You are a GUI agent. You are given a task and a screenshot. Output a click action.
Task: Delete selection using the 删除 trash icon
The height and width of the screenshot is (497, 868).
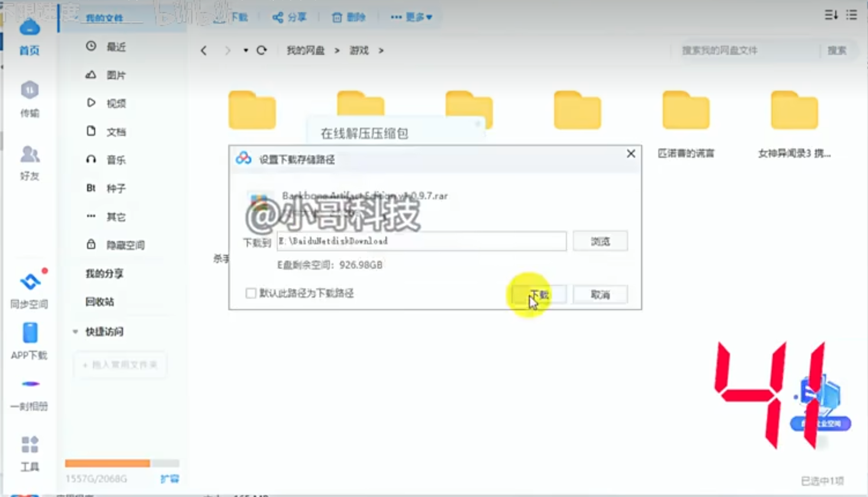coord(349,17)
